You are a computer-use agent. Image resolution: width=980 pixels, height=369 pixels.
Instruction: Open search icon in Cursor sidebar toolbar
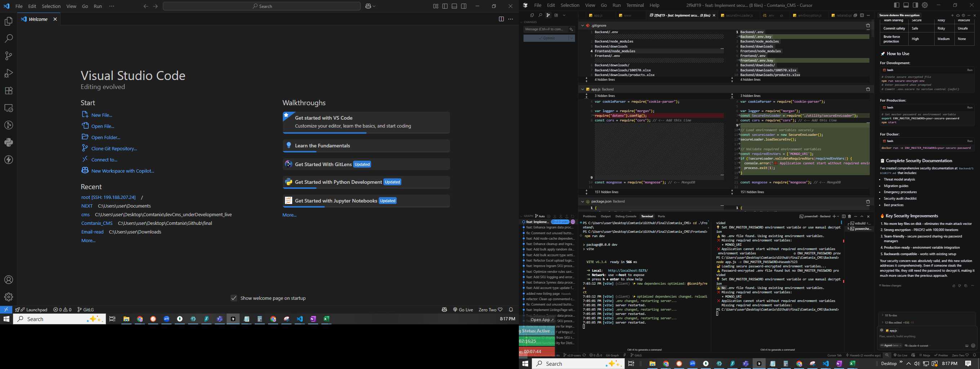[540, 15]
